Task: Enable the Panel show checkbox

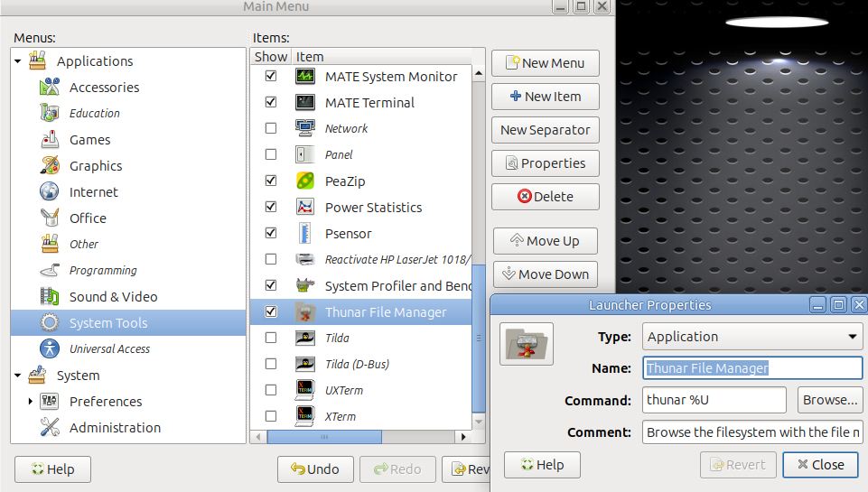Action: click(x=271, y=154)
